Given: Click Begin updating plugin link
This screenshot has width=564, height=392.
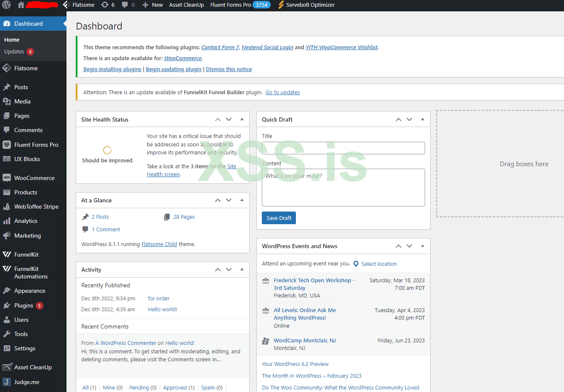Looking at the screenshot, I should coord(173,69).
